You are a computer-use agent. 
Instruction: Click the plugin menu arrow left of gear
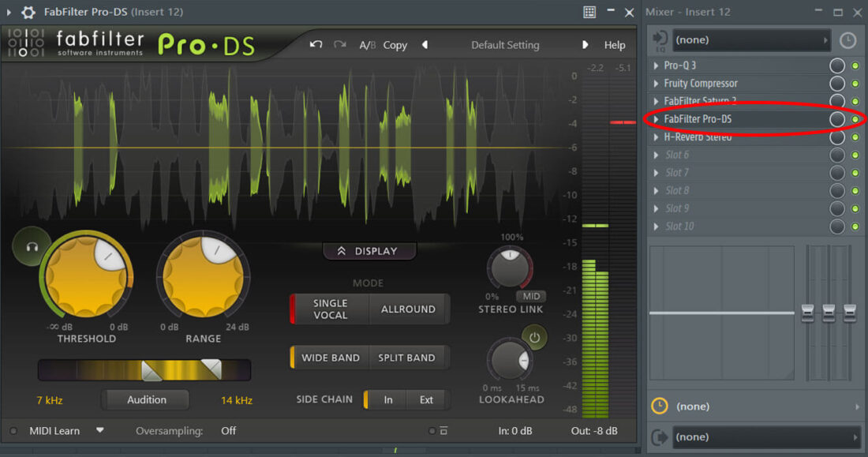coord(9,12)
